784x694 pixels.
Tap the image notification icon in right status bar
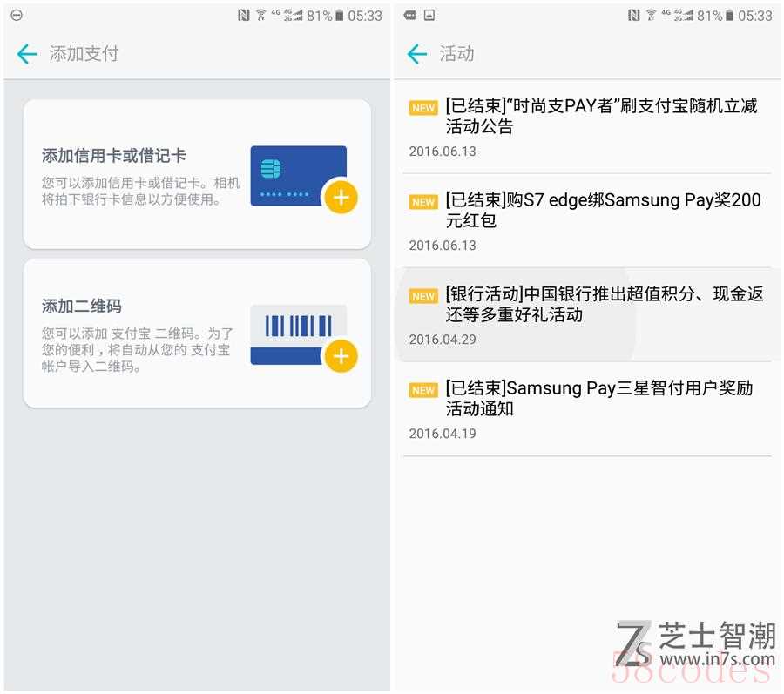(x=429, y=15)
